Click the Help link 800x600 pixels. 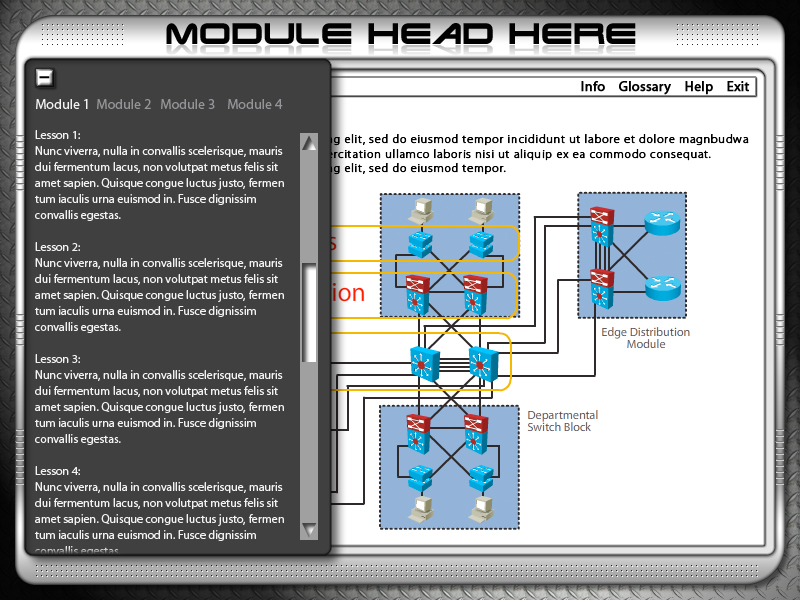point(698,87)
